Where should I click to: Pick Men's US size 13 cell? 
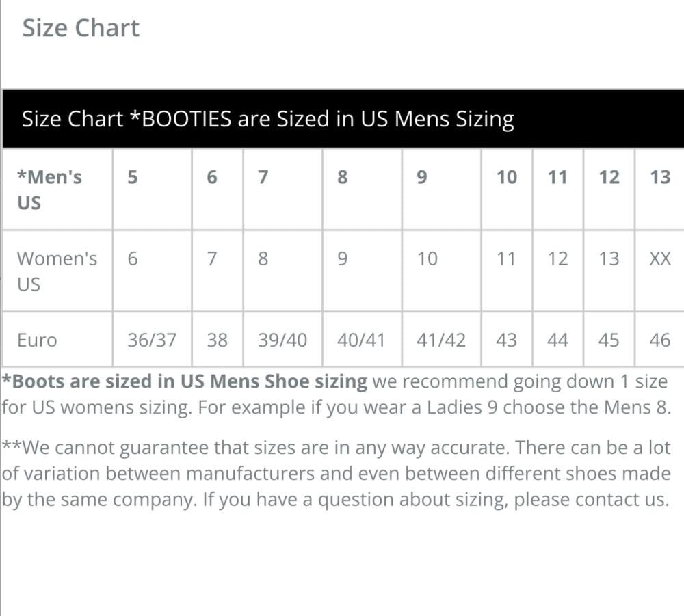[660, 178]
